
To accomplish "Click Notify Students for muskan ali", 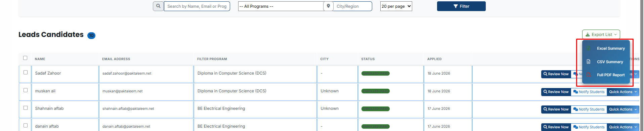I will click(x=589, y=92).
